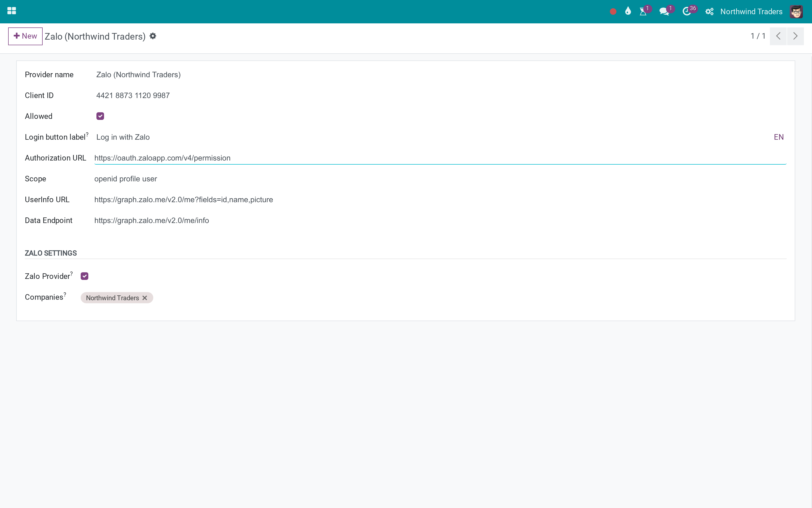
Task: Edit the Client ID field
Action: tap(440, 96)
